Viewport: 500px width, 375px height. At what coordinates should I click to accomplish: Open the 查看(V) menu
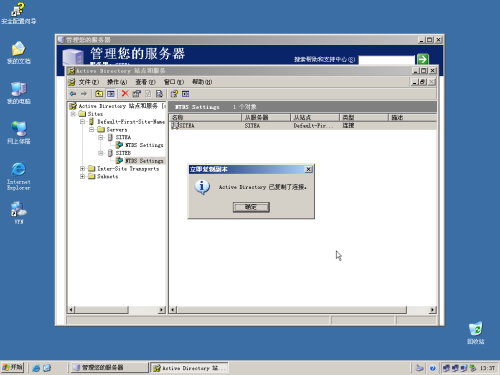145,82
